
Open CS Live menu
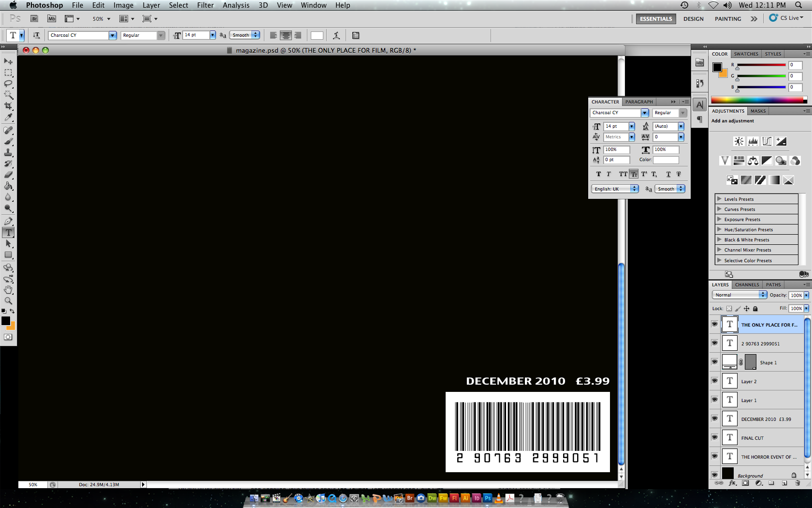(786, 18)
